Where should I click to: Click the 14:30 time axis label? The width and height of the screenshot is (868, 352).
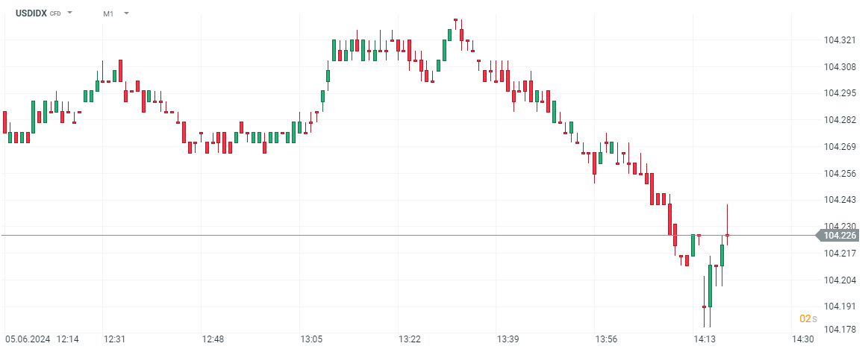(x=802, y=339)
